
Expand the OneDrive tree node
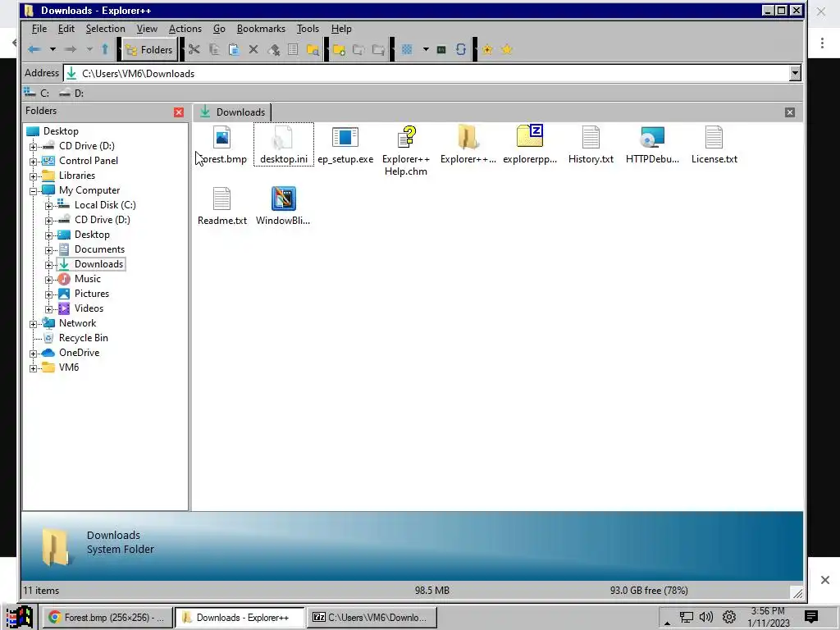tap(33, 354)
